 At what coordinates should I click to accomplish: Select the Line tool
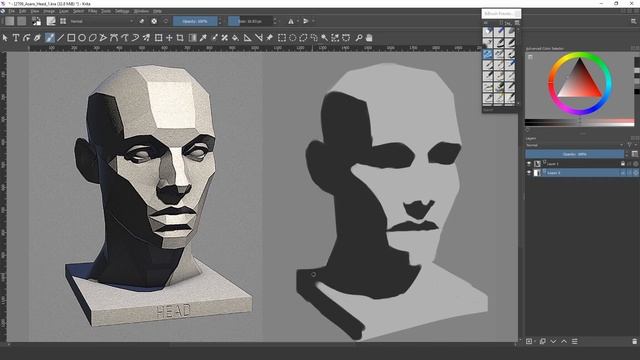[60, 38]
